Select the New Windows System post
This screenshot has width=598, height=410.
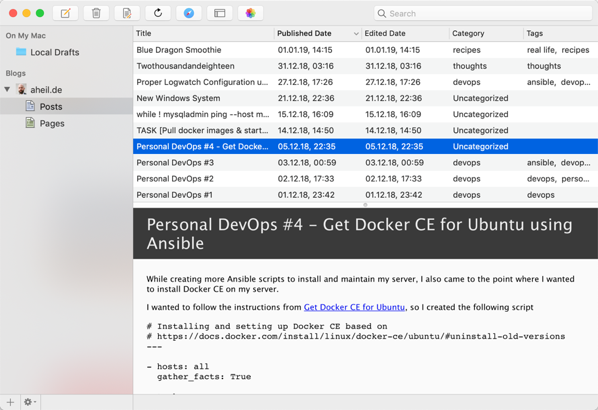point(365,98)
